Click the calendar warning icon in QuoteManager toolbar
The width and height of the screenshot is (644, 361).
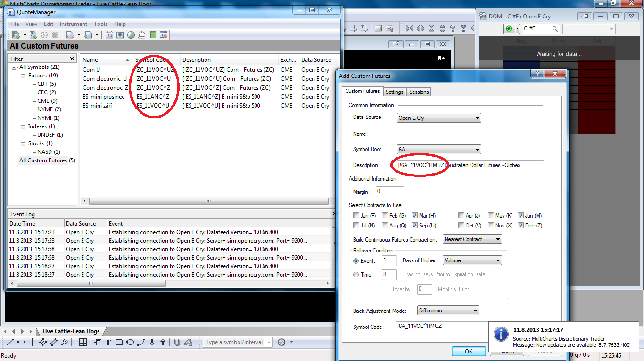(x=164, y=35)
